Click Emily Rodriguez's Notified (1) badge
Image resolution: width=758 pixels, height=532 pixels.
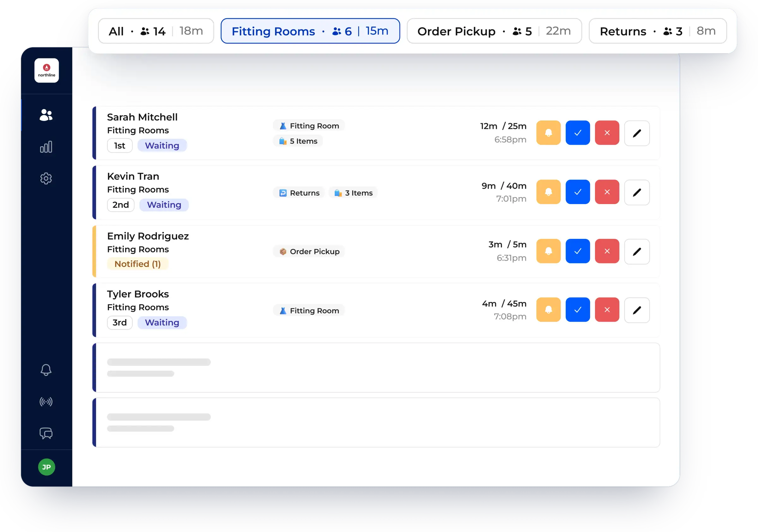coord(138,264)
